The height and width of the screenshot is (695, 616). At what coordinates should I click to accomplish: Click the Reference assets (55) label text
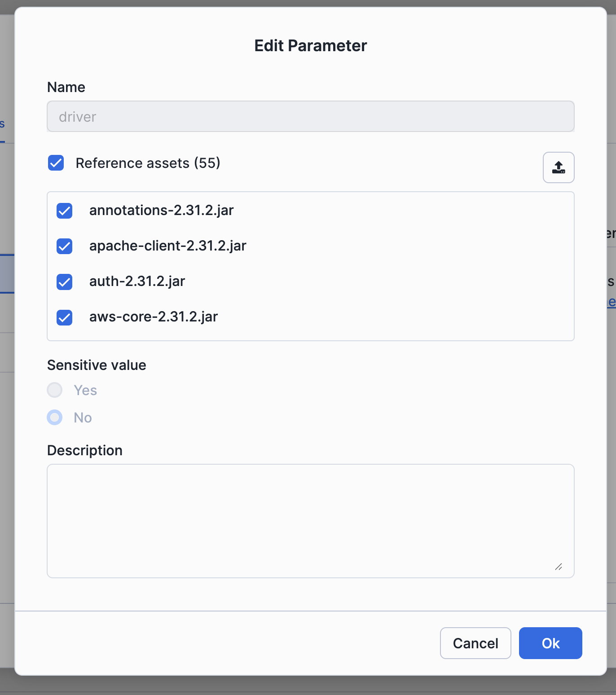[148, 163]
